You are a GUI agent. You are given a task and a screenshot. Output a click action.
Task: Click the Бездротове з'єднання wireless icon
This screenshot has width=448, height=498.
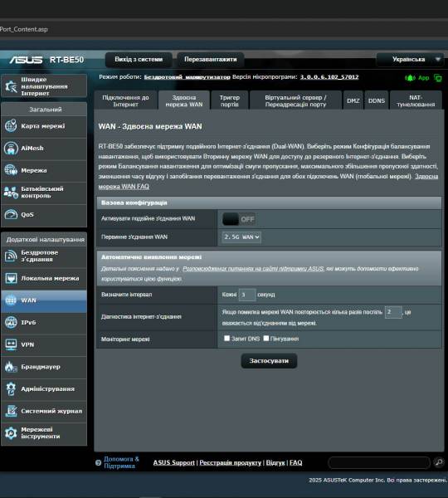pos(11,256)
